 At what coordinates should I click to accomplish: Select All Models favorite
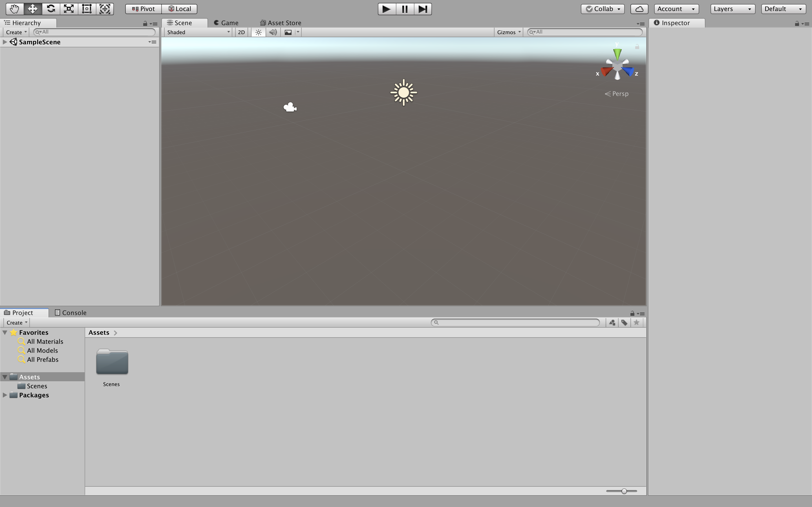42,351
